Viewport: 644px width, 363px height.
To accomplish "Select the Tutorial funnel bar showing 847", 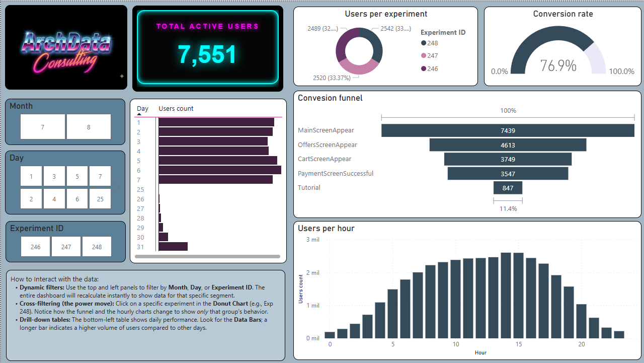I will (x=508, y=188).
